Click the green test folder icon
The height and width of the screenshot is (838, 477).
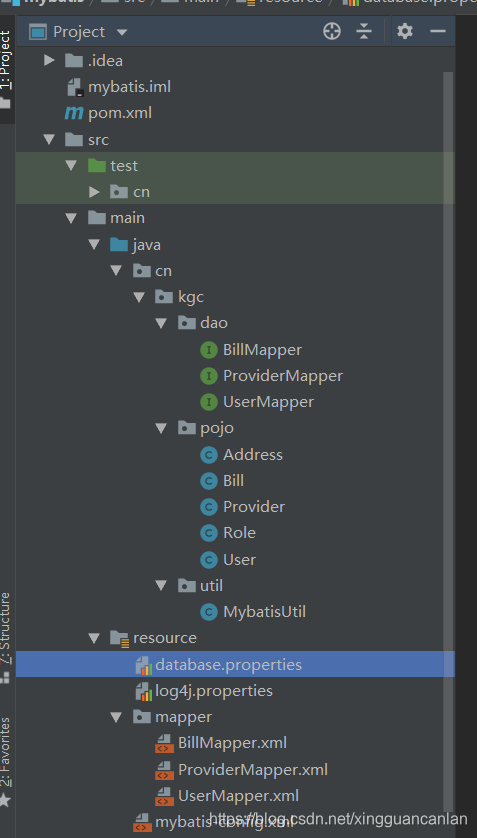pos(97,166)
